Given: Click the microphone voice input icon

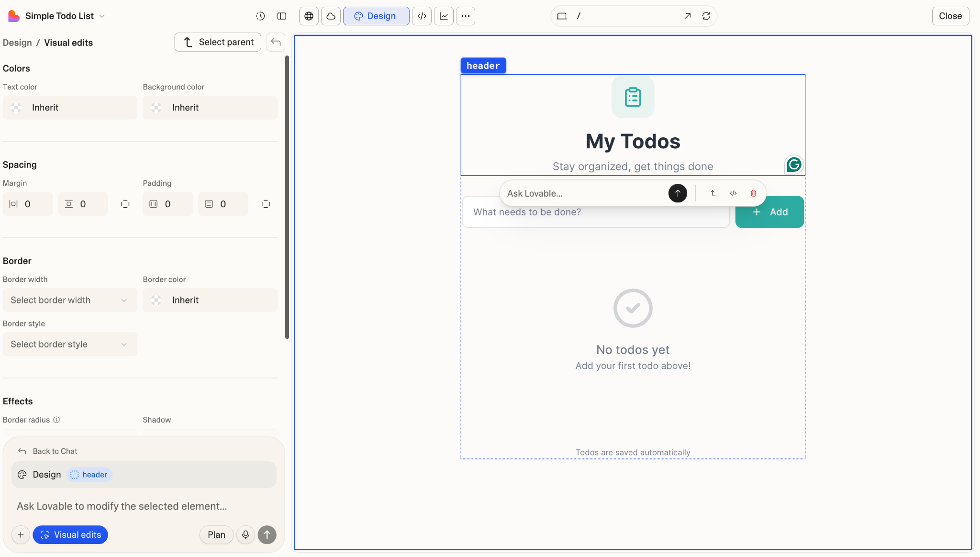Looking at the screenshot, I should [245, 535].
